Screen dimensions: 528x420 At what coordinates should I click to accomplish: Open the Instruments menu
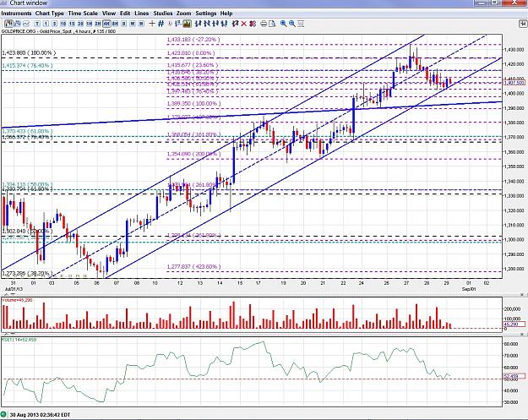[16, 14]
